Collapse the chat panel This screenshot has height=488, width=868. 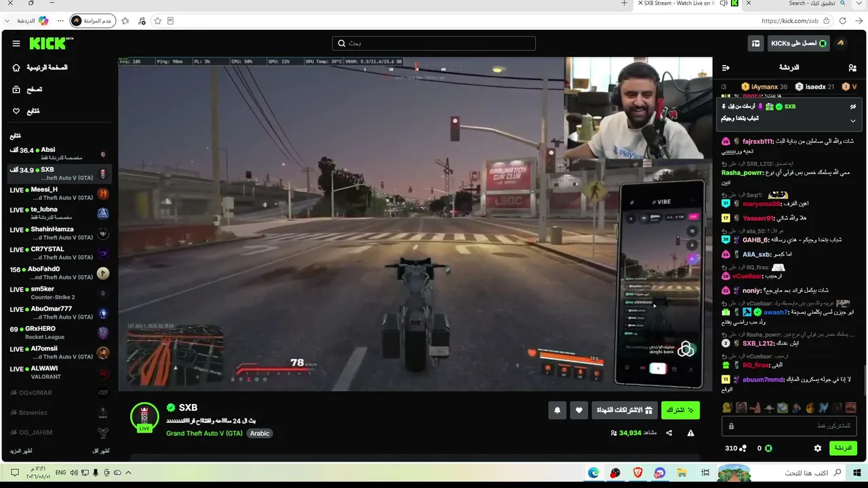726,68
